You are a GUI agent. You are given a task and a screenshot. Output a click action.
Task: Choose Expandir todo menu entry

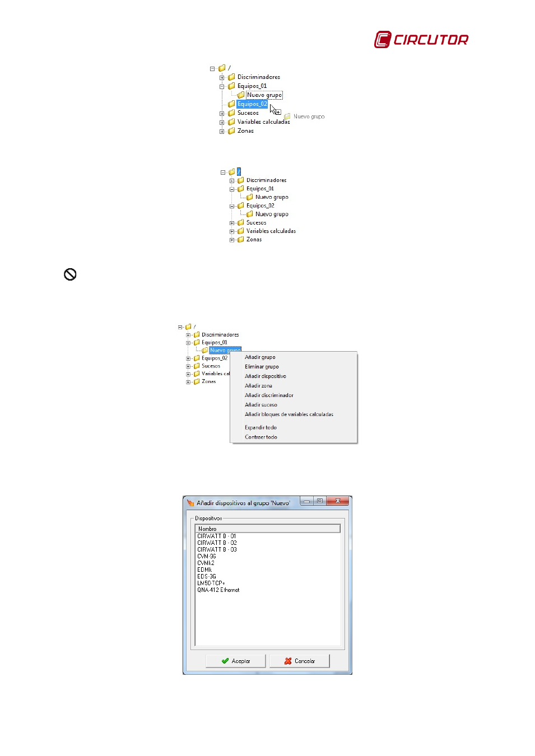(x=260, y=427)
